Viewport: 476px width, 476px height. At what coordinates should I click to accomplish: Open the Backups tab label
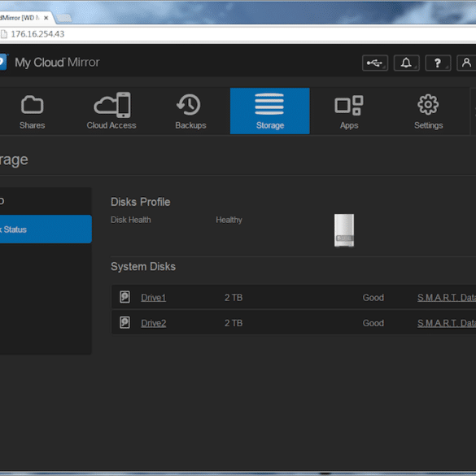[190, 125]
